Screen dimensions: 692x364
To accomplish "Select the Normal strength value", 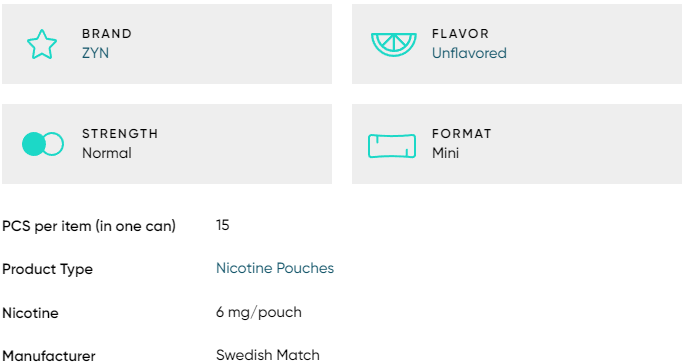I will click(107, 153).
